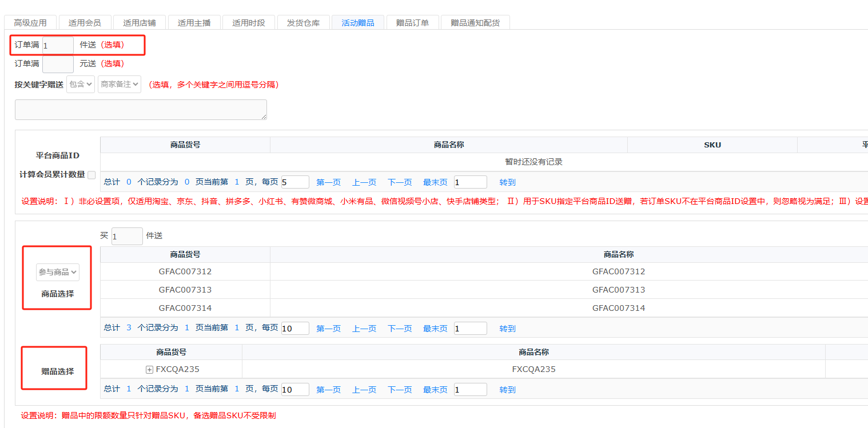Image resolution: width=868 pixels, height=428 pixels.
Task: Click the page size field showing 5
Action: [295, 182]
